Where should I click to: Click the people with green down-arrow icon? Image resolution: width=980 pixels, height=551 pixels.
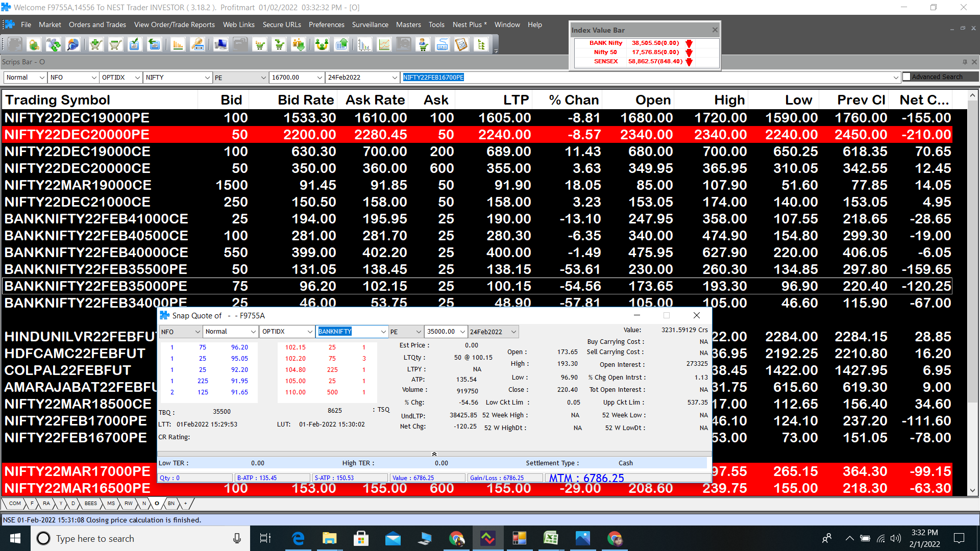point(299,45)
